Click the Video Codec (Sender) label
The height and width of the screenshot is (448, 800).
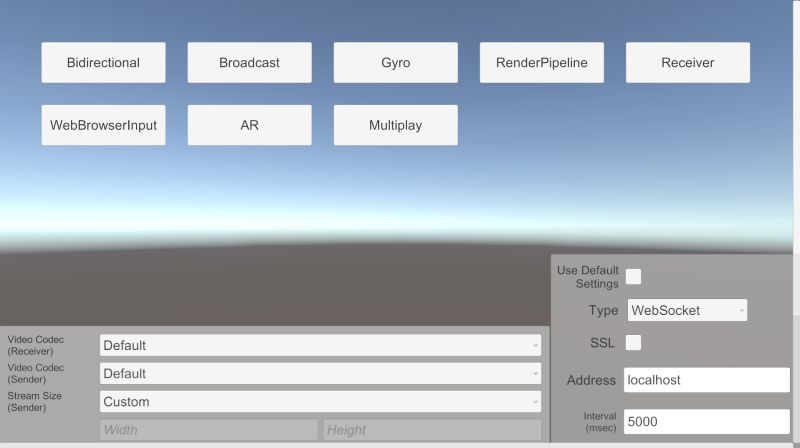(x=36, y=374)
